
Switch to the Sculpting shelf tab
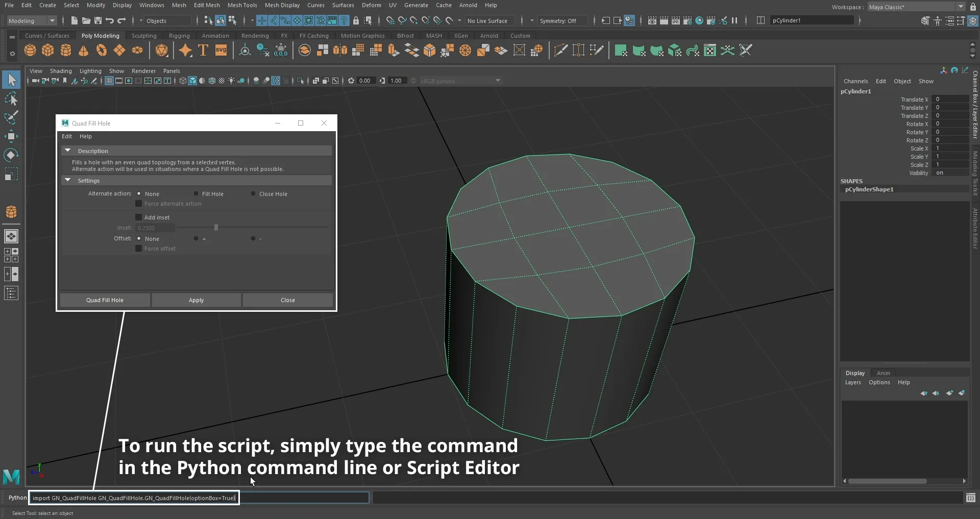144,36
